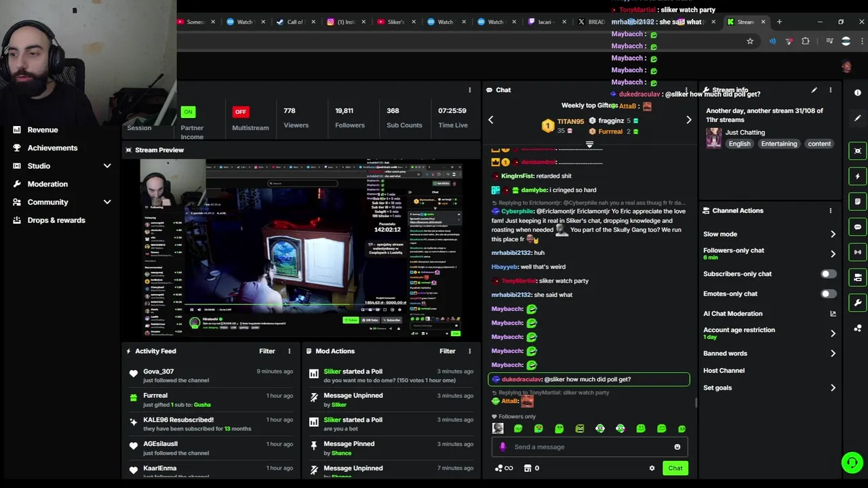Click the Just Chatting category
Viewport: 868px width, 488px height.
click(745, 132)
